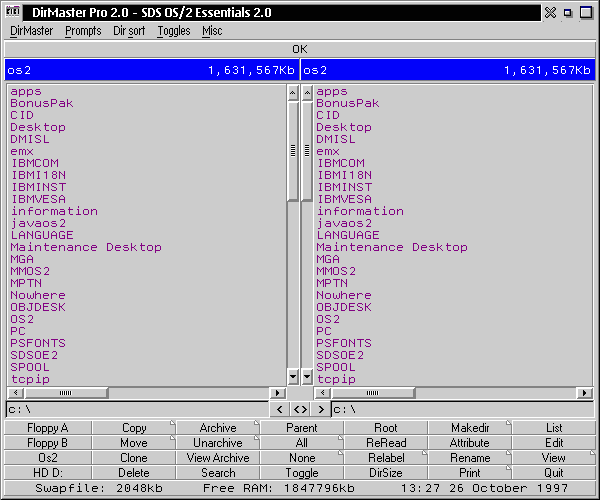The width and height of the screenshot is (600, 500).
Task: Click the system menu icon in title bar
Action: point(13,12)
